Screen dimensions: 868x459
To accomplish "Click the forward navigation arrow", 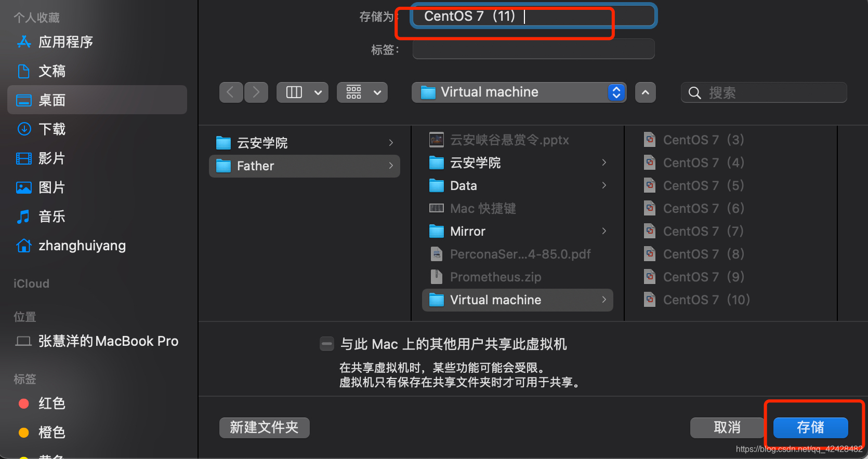I will pyautogui.click(x=256, y=92).
